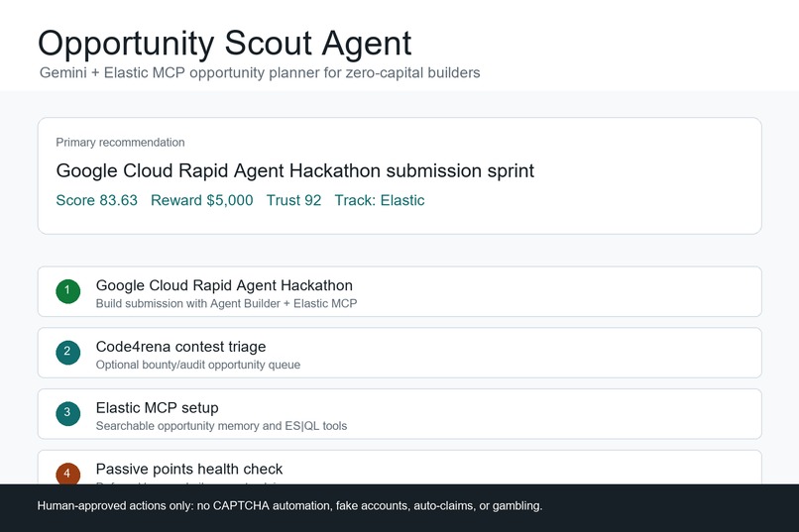Click the Track: Elastic tag
The height and width of the screenshot is (532, 799).
380,200
